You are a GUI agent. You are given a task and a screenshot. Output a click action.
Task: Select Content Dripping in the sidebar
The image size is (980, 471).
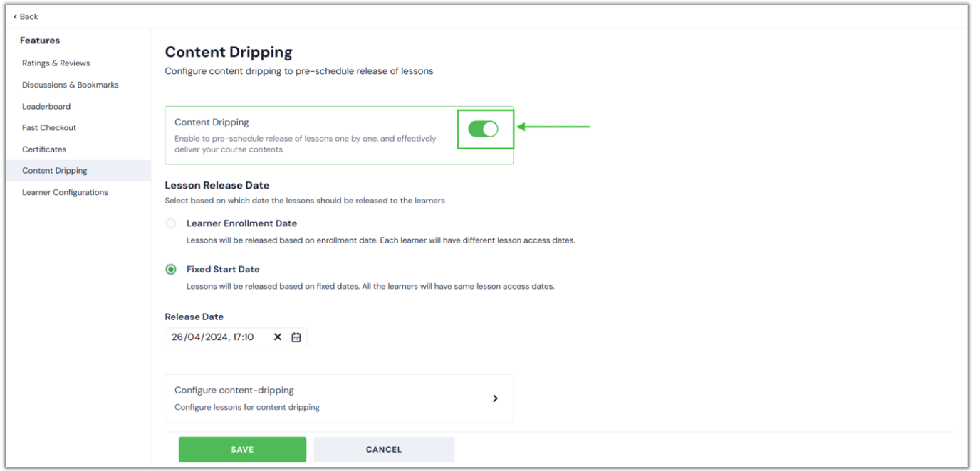pos(55,170)
